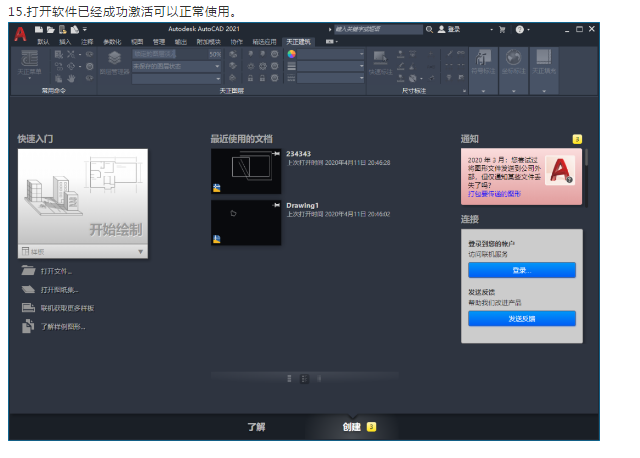
Task: Click the 联机获取更多样板 link
Action: pos(67,308)
